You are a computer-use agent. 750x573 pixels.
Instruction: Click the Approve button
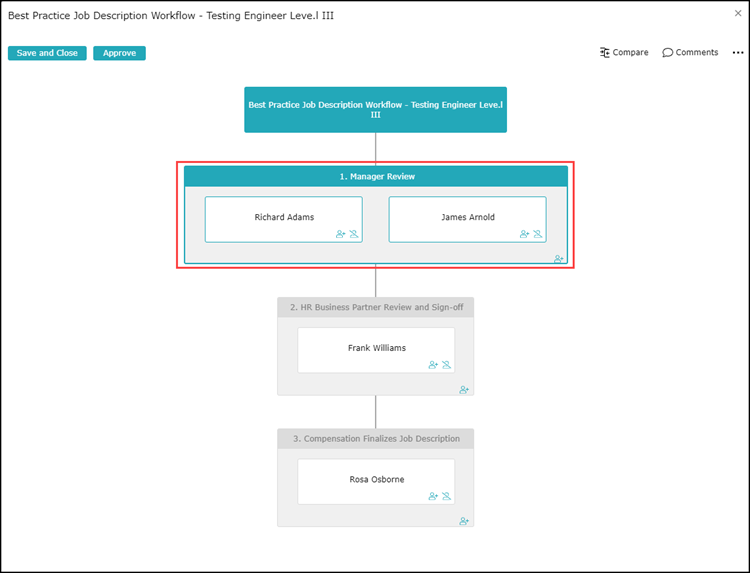click(119, 53)
